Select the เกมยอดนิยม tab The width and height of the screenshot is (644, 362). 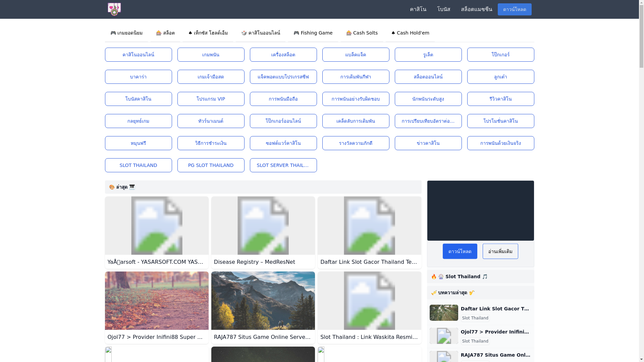(x=126, y=33)
